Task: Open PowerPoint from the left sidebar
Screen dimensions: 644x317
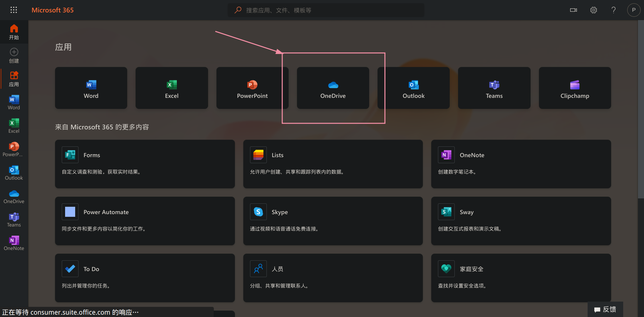Action: pos(14,149)
